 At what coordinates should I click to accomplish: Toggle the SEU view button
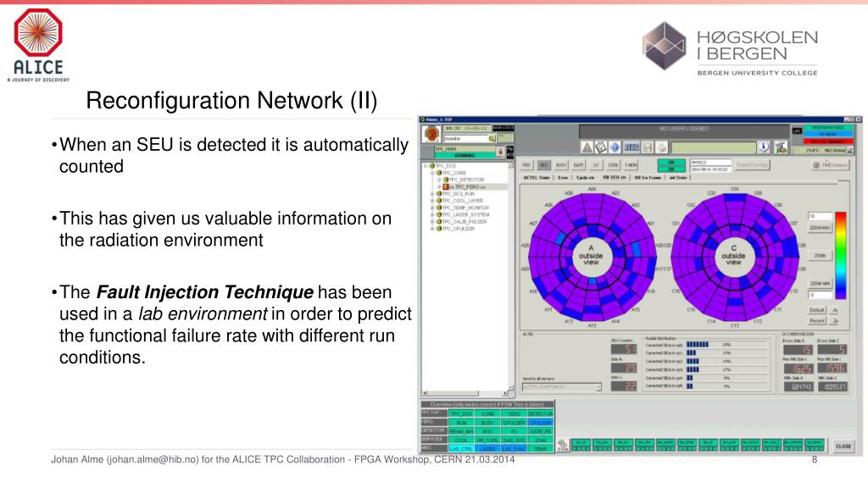(543, 165)
